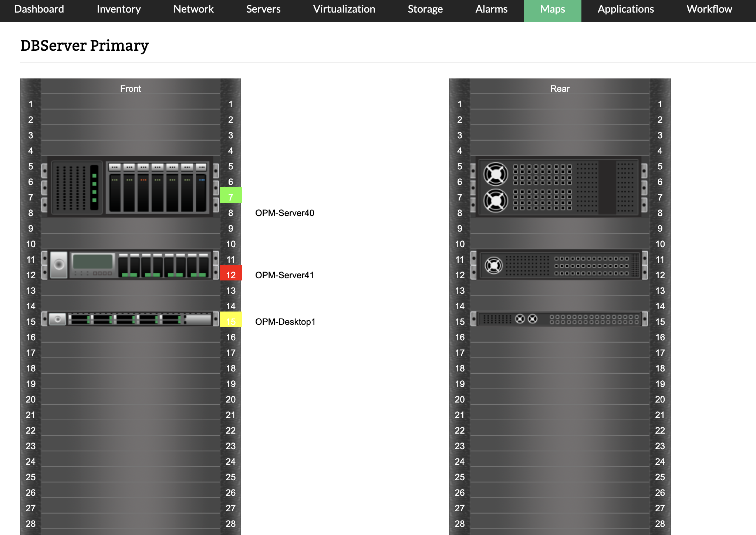Select the Workflow tab
Image resolution: width=756 pixels, height=535 pixels.
[x=709, y=9]
